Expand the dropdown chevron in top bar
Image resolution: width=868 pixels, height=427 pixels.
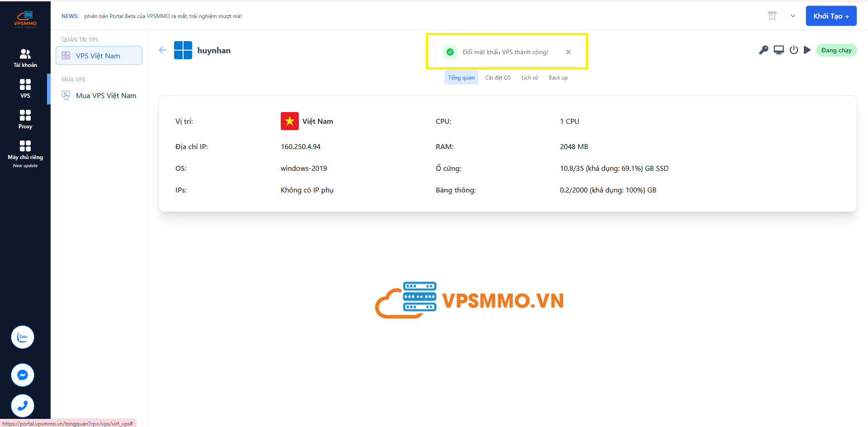[793, 16]
